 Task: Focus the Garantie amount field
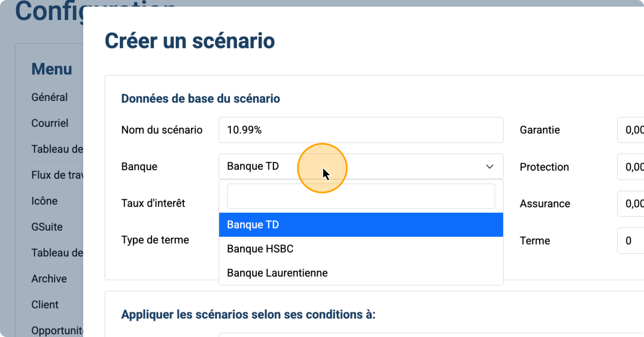[x=631, y=130]
